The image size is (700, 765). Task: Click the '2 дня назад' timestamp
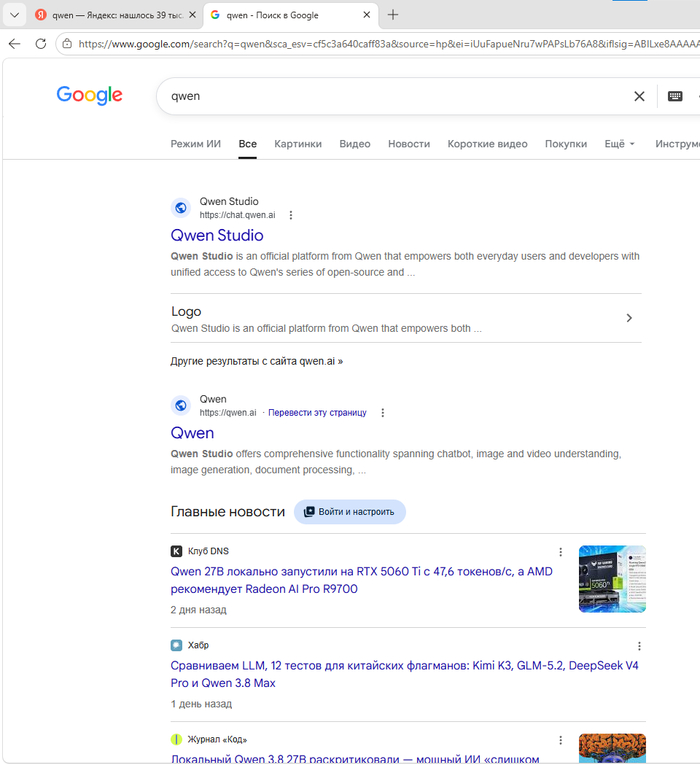198,610
